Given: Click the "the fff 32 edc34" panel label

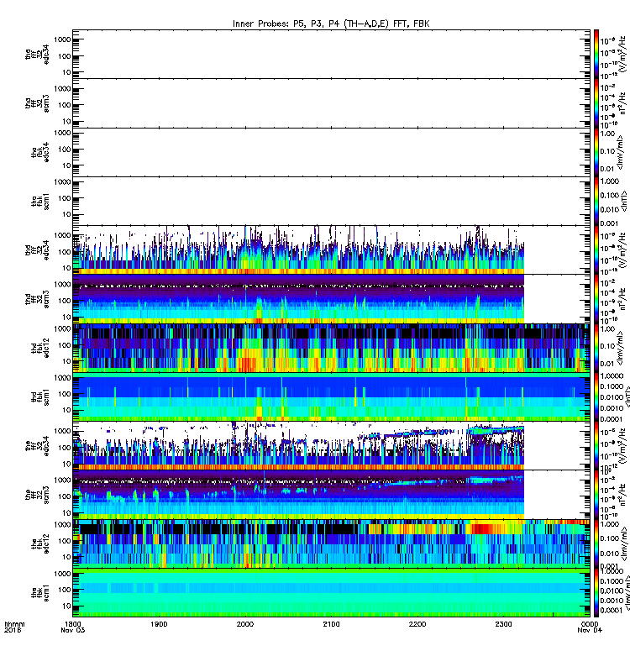Looking at the screenshot, I should 37,446.
